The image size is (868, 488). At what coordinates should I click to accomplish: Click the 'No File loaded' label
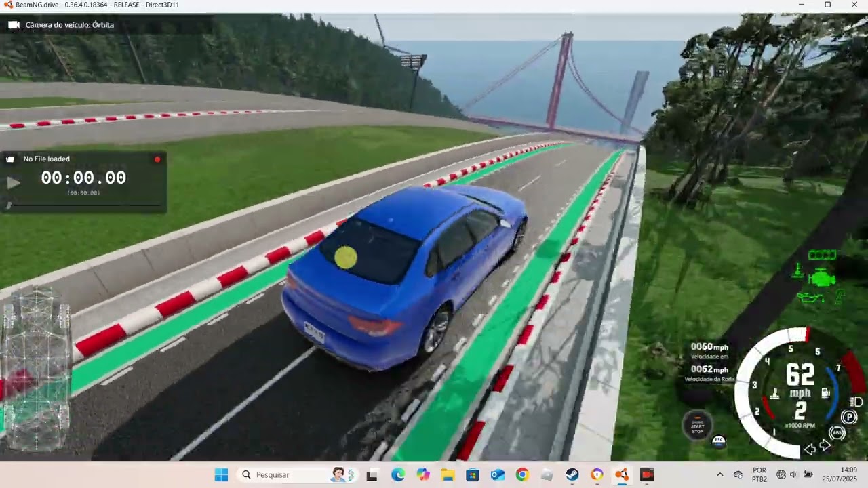[46, 159]
